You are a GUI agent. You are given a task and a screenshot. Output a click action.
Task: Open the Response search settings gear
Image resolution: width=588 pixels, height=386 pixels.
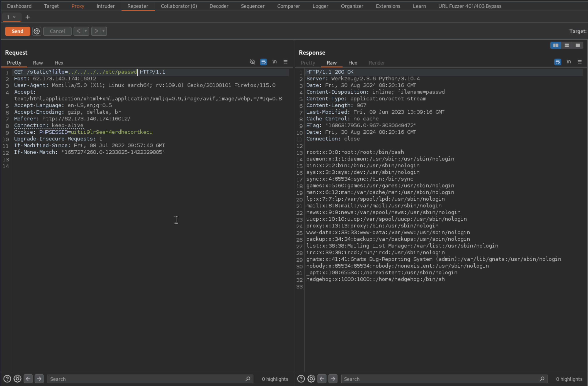(311, 379)
